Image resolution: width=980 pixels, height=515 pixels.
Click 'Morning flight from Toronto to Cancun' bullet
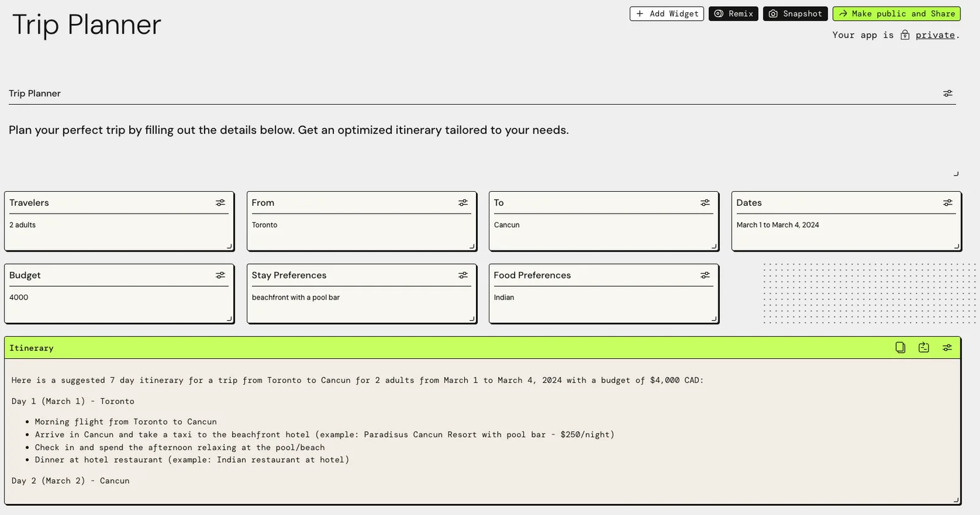point(126,422)
